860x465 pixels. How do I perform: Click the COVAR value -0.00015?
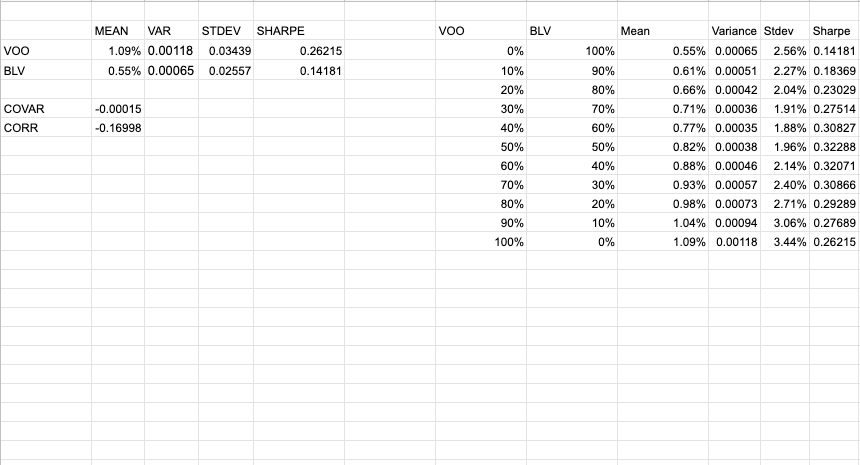click(117, 108)
